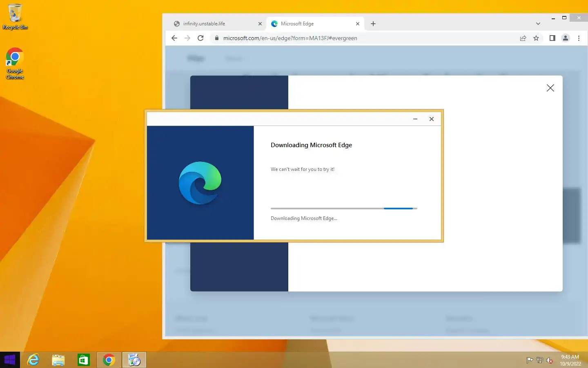Close the infinity.unstable.life tab
The width and height of the screenshot is (588, 368).
[x=260, y=24]
